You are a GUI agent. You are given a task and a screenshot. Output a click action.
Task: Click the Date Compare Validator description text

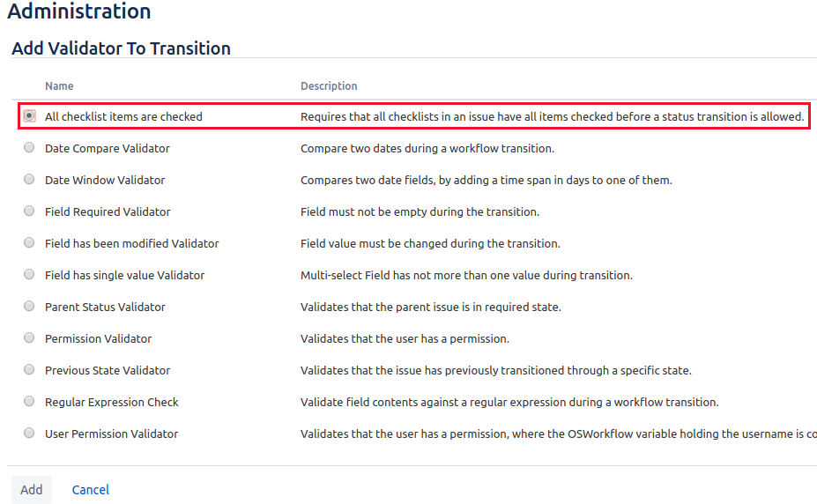(x=427, y=149)
